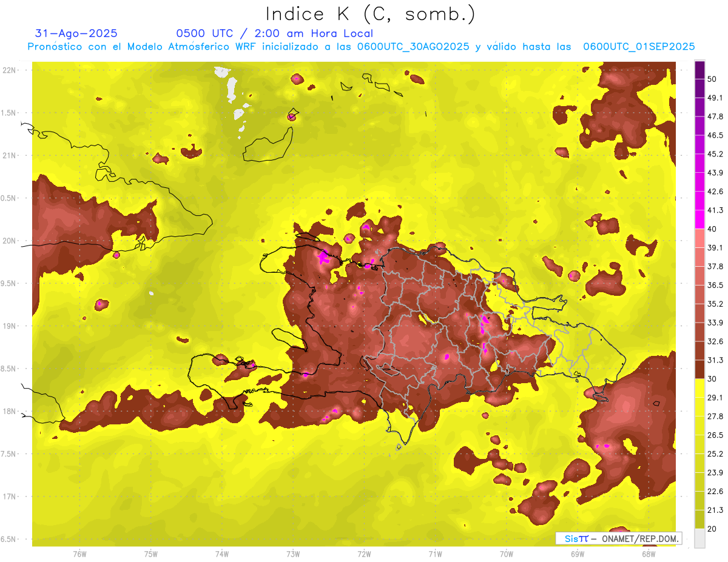Click the 20N latitude label
The image size is (728, 562).
coord(10,241)
